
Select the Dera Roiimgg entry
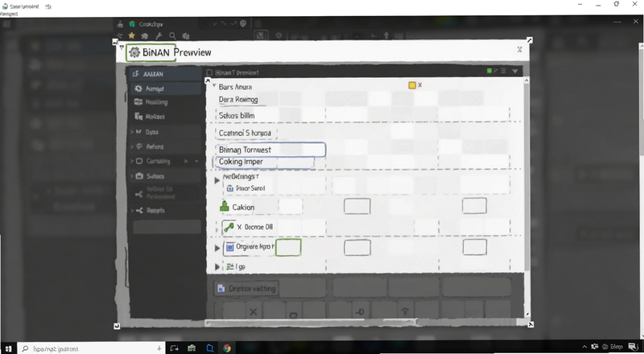click(x=238, y=100)
